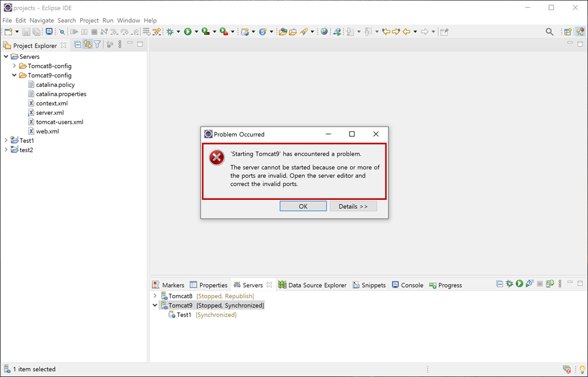
Task: Click the Run External Tools icon
Action: (224, 32)
